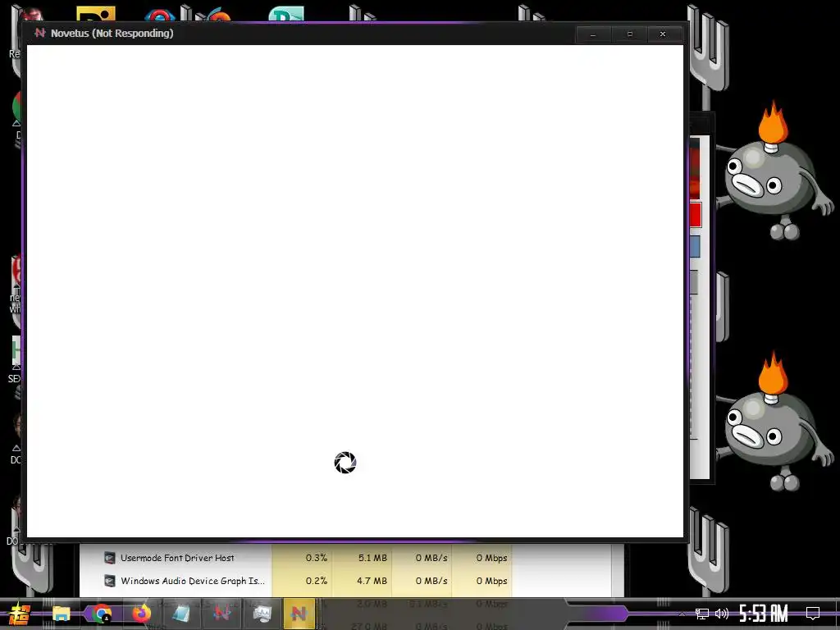The image size is (840, 630).
Task: Click the 0.2% CPU value
Action: click(x=316, y=581)
